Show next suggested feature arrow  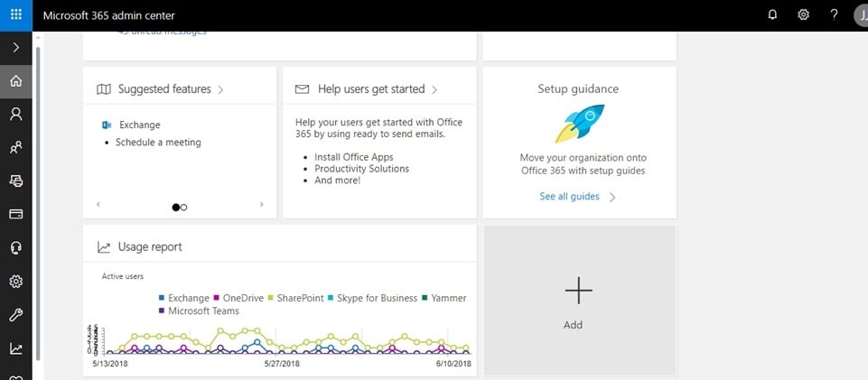pos(261,205)
